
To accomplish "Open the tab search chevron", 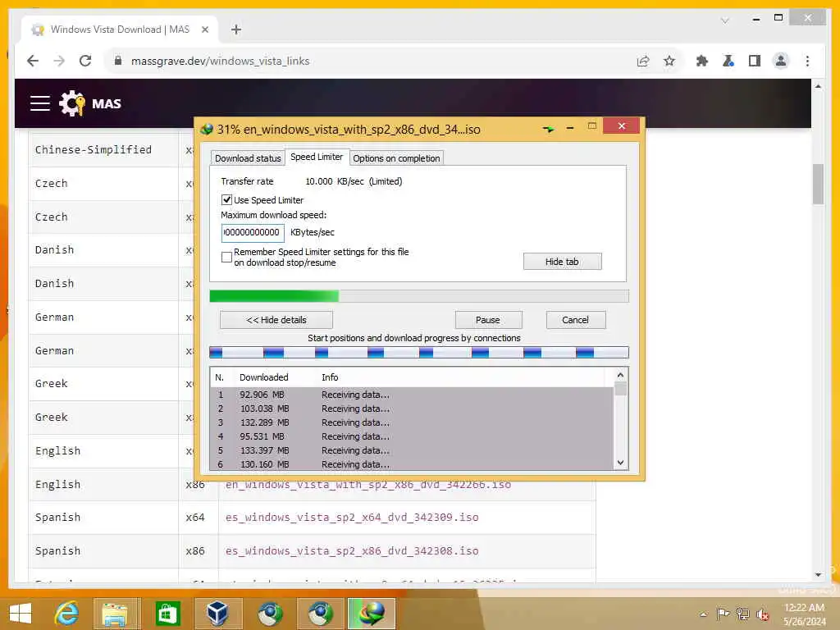I will 725,21.
